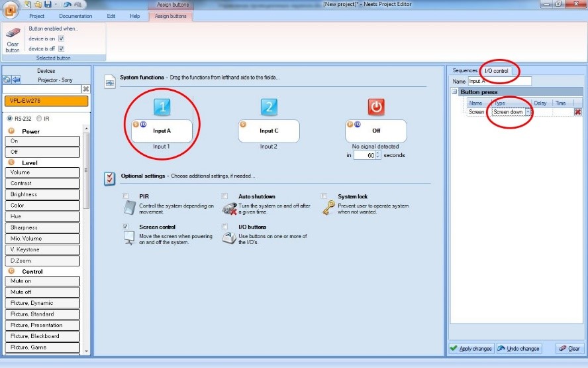Clear the device search with X icon

[85, 88]
